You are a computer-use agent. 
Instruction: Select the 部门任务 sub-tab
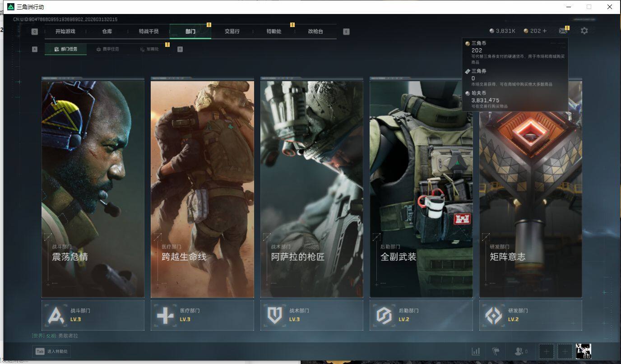(x=65, y=49)
